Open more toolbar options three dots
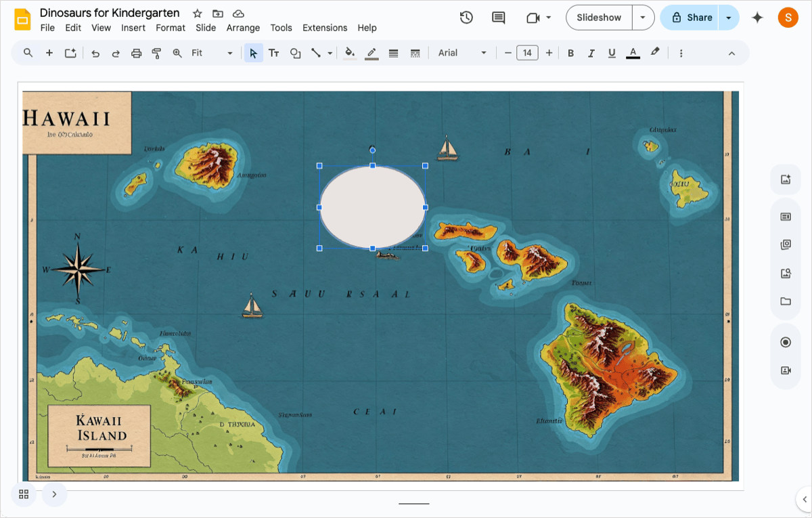The width and height of the screenshot is (812, 518). click(x=681, y=53)
